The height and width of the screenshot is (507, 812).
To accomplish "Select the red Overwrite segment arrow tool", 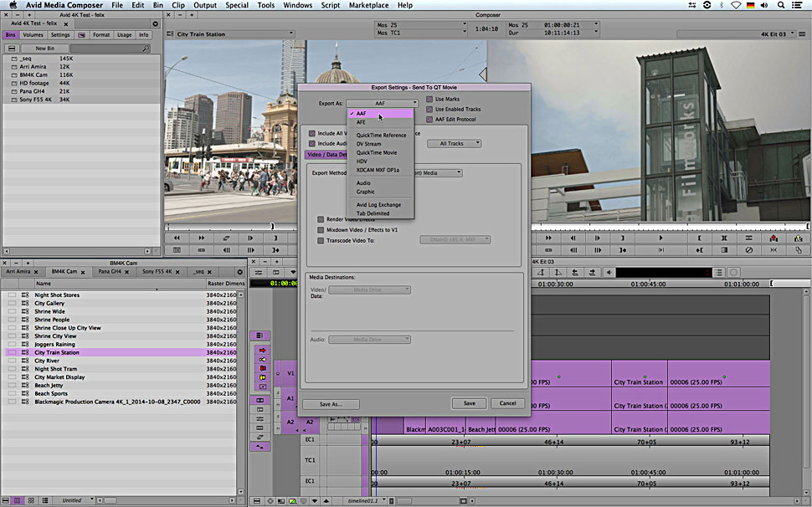I will pyautogui.click(x=262, y=350).
